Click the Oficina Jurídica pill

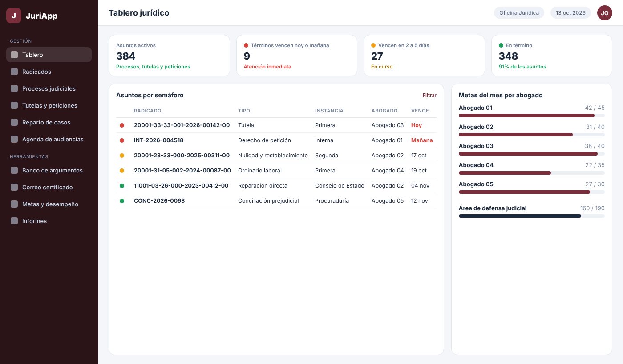tap(519, 13)
